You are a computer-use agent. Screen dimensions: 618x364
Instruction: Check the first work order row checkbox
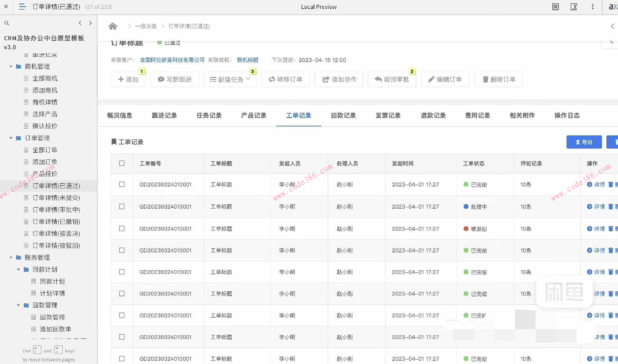[122, 185]
